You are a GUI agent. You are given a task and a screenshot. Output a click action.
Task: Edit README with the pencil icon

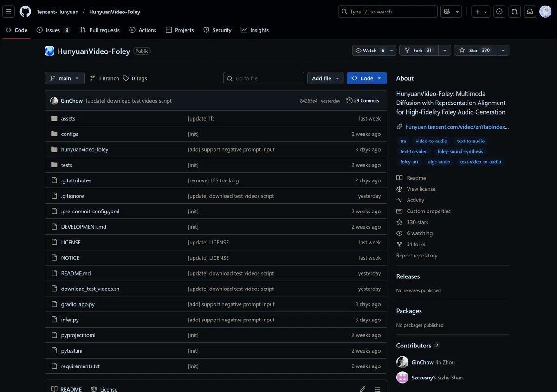tap(363, 389)
